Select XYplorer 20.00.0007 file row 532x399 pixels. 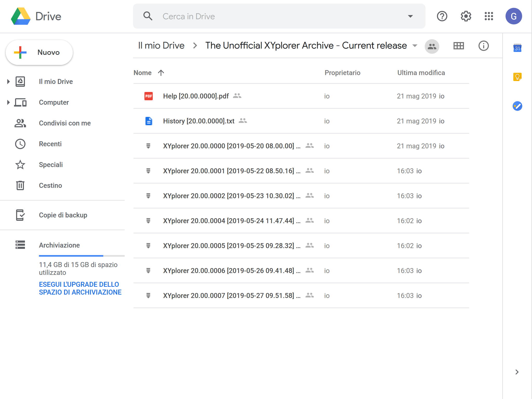pyautogui.click(x=301, y=296)
